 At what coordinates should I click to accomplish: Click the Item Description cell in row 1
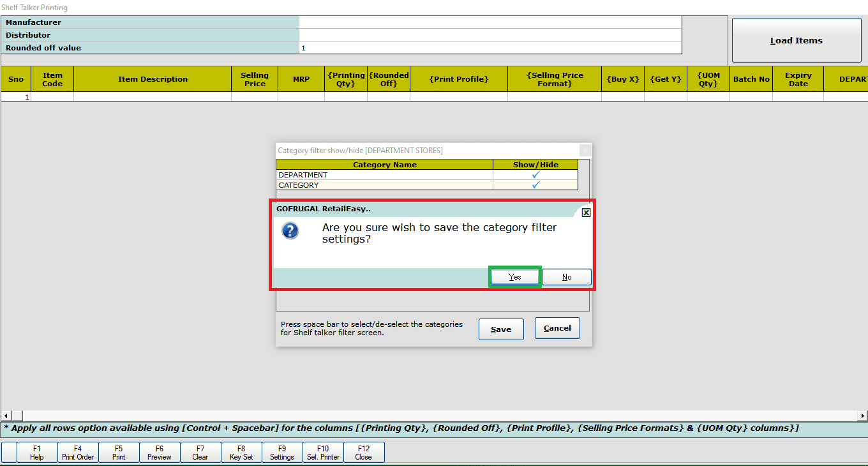point(153,97)
